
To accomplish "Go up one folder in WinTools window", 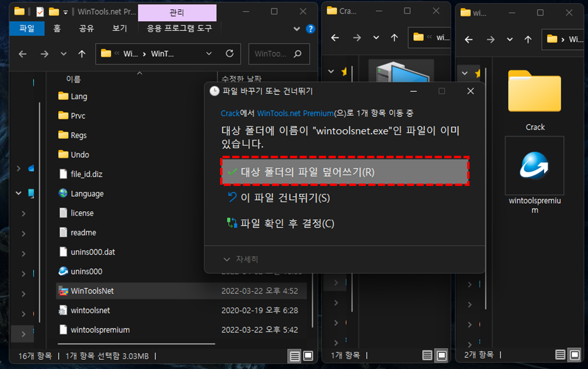I will coord(82,54).
